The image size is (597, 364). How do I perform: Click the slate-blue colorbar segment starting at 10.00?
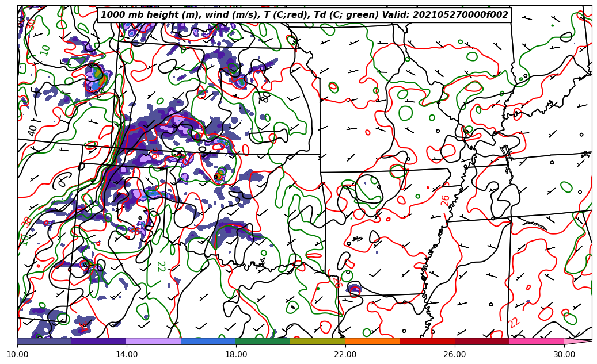(x=44, y=341)
